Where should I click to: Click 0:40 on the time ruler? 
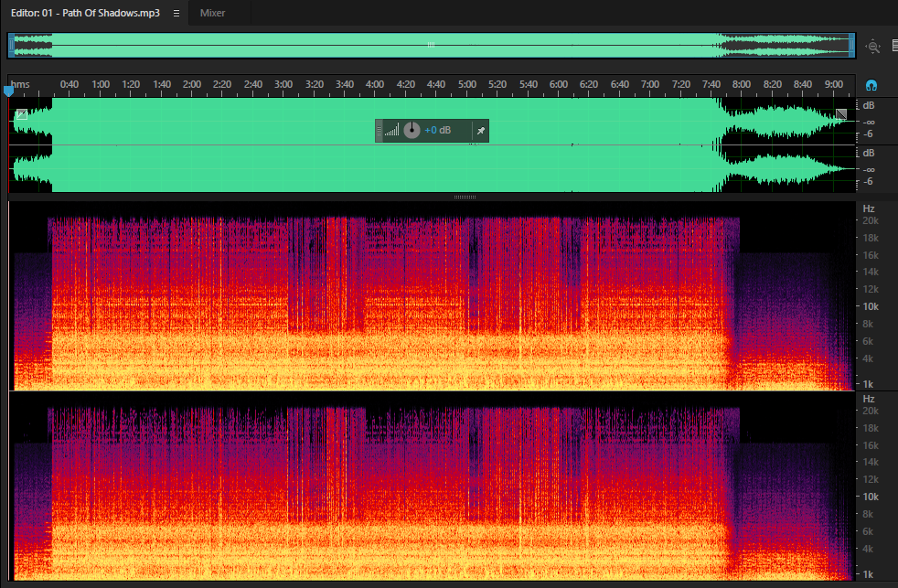click(69, 84)
